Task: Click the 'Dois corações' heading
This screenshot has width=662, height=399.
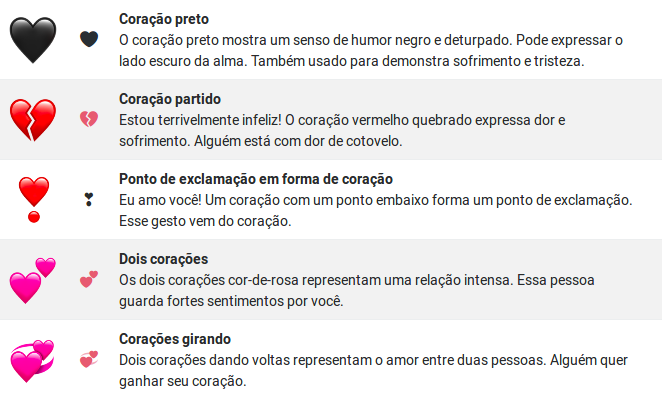Action: [x=163, y=259]
